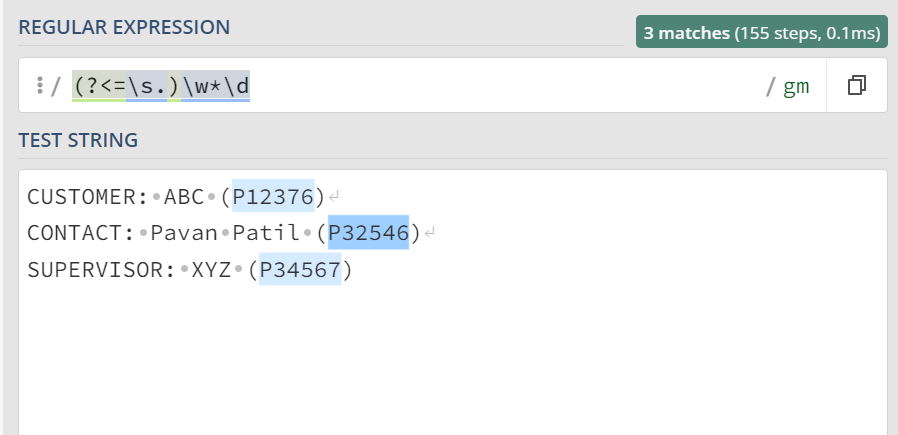The height and width of the screenshot is (435, 898).
Task: Copy the regular expression to clipboard
Action: tap(856, 86)
